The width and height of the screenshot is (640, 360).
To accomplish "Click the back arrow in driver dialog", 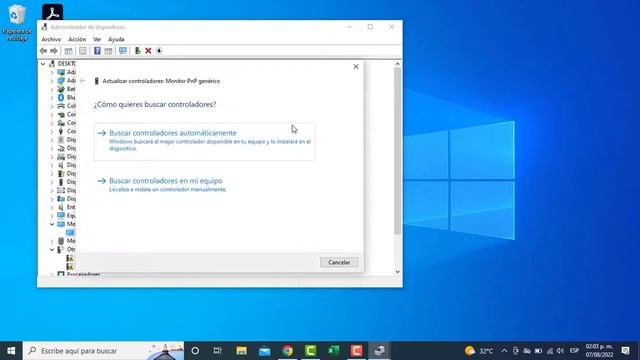I will 82,81.
